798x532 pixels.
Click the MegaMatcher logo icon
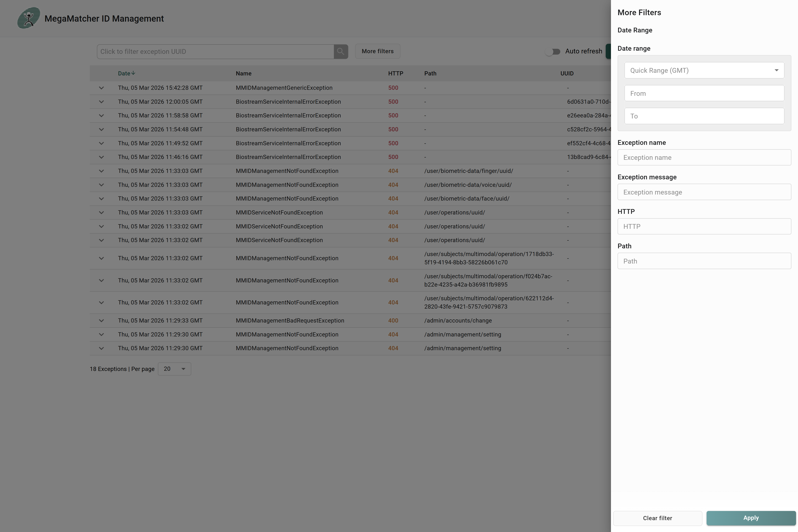click(29, 18)
